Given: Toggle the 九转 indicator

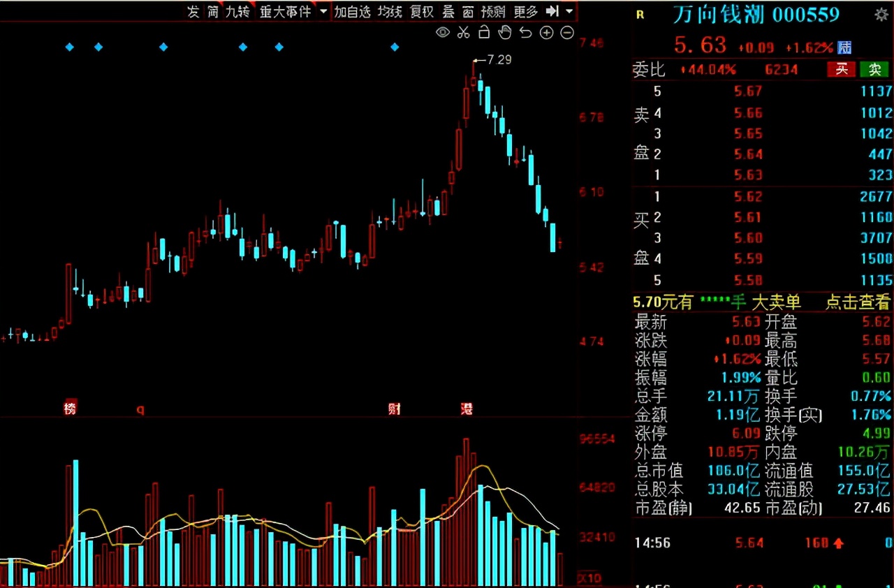Looking at the screenshot, I should click(x=237, y=11).
